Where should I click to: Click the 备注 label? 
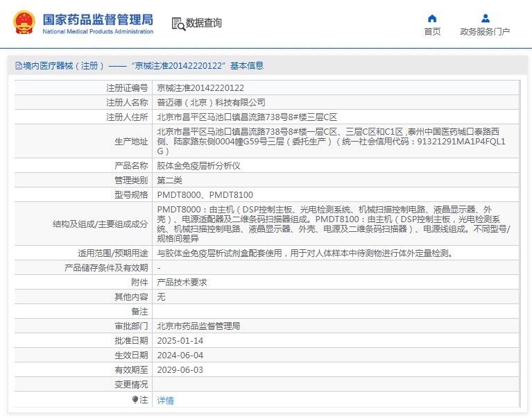pos(139,312)
